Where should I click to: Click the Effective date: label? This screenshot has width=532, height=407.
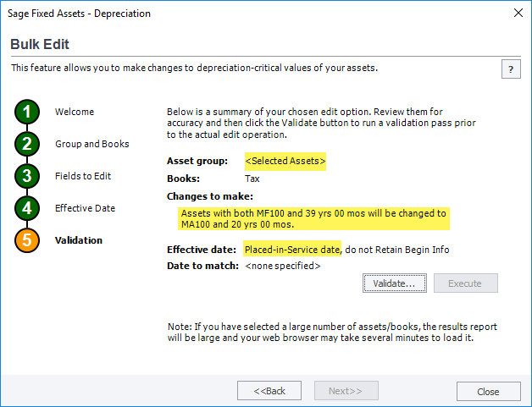pyautogui.click(x=202, y=250)
